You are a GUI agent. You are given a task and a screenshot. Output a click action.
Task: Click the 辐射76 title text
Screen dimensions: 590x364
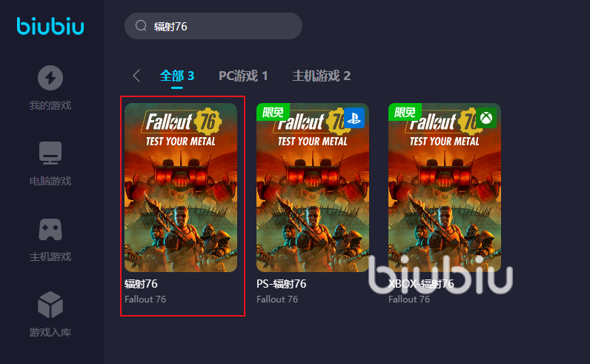[141, 283]
